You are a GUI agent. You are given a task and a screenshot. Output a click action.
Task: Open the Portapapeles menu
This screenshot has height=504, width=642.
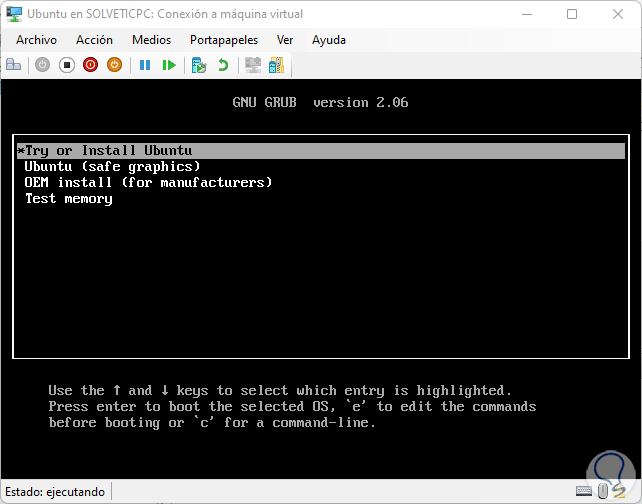(x=224, y=40)
